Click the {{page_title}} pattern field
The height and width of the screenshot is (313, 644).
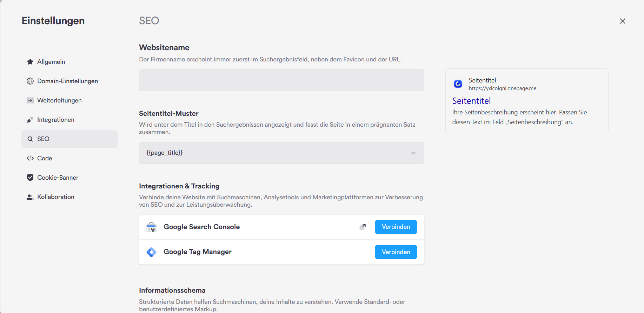pyautogui.click(x=281, y=153)
